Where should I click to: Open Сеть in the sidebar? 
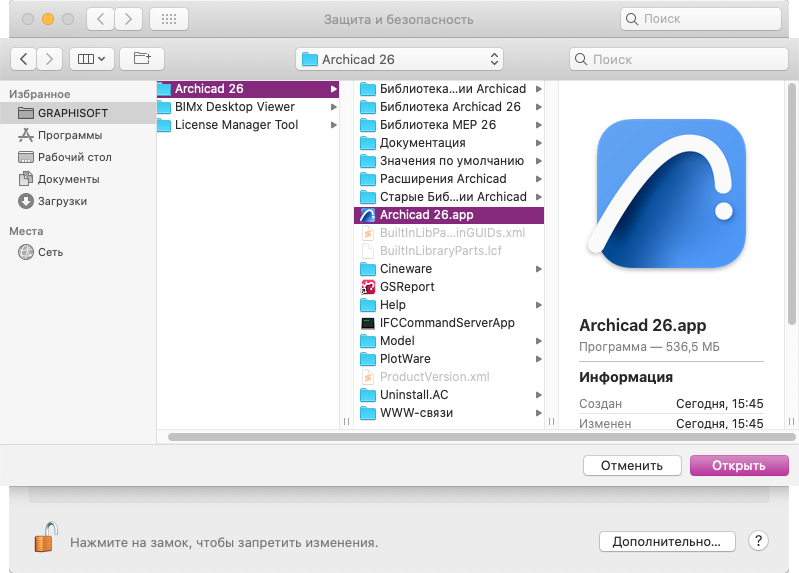[77, 252]
